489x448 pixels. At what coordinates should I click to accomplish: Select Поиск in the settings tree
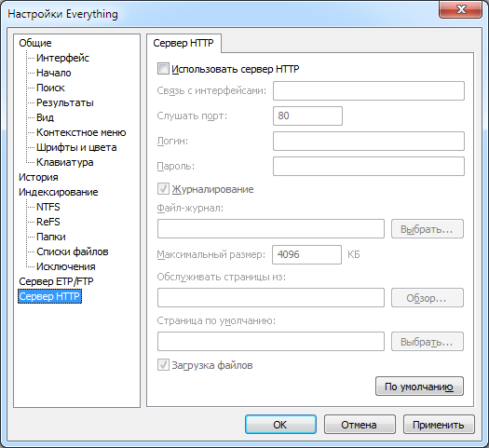[x=50, y=88]
